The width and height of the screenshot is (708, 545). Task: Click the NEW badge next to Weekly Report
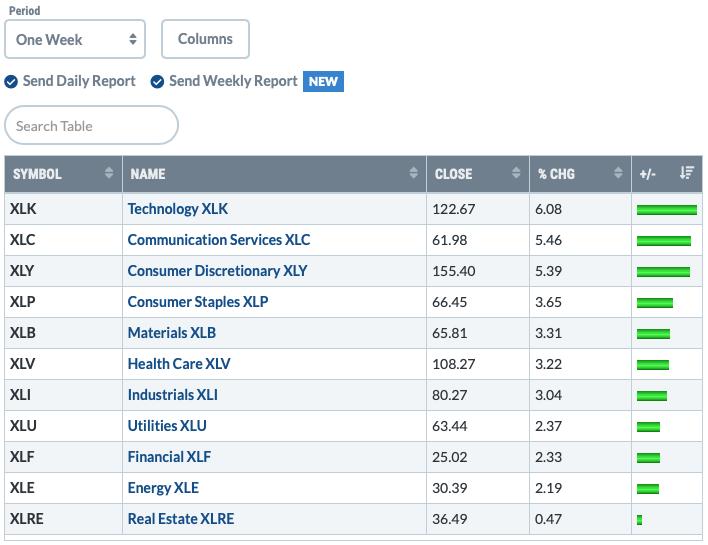[323, 81]
